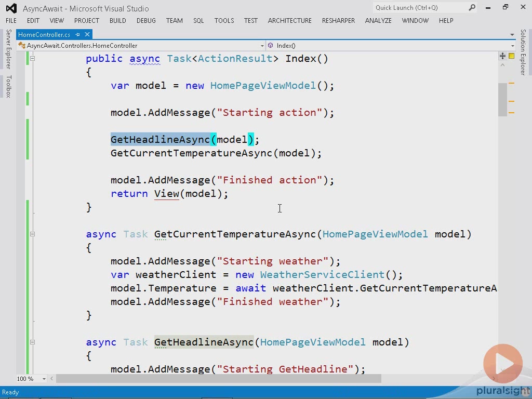This screenshot has height=399, width=532.
Task: Collapse the GetCurrentTemperatureAsync method outline
Action: pos(33,234)
